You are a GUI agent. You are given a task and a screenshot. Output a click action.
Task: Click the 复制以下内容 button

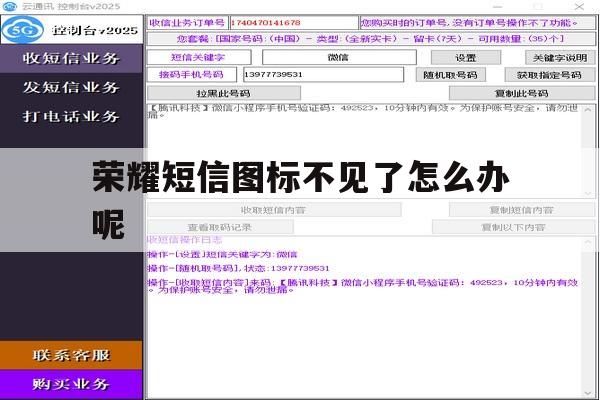click(514, 227)
